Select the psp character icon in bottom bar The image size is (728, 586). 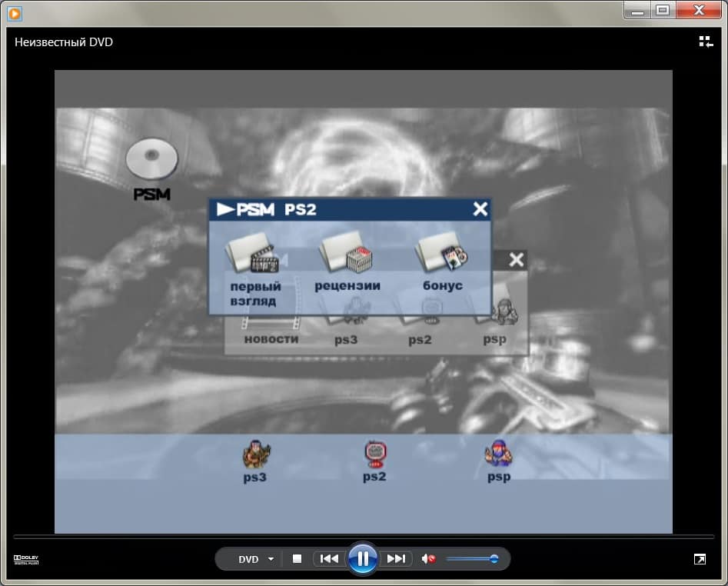(499, 461)
